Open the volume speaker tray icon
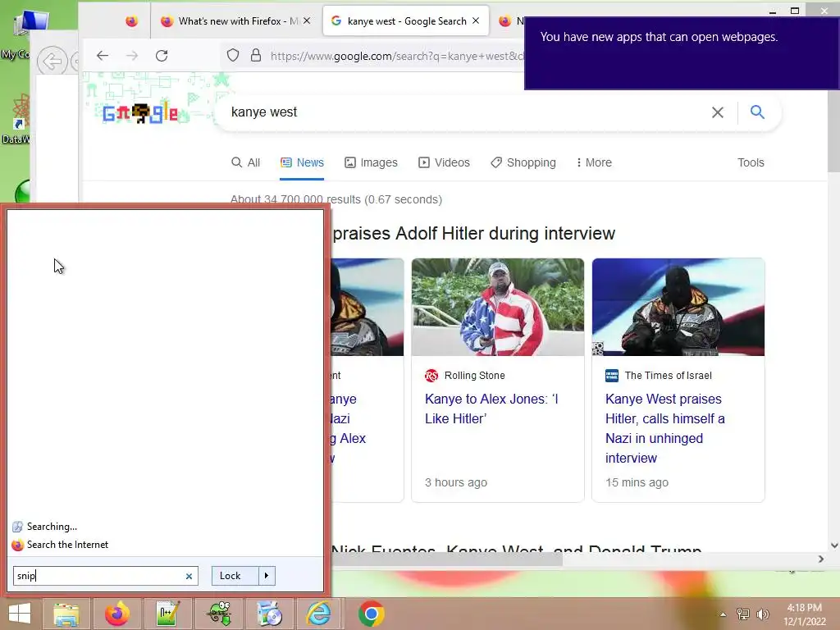 (x=762, y=614)
